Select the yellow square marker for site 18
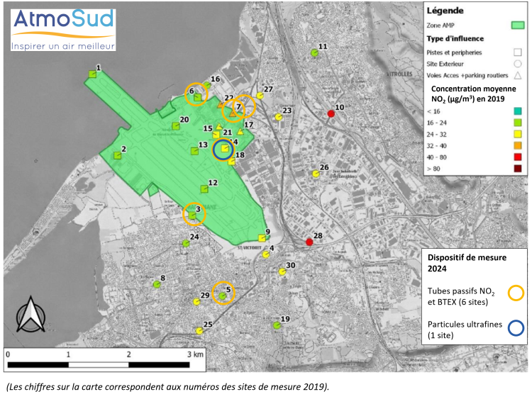This screenshot has width=532, height=399. [232, 162]
